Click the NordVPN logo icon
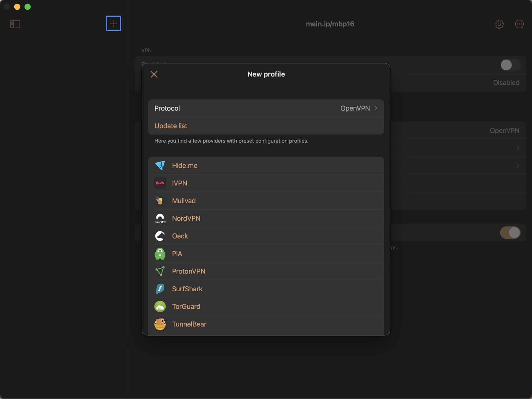 (x=160, y=218)
